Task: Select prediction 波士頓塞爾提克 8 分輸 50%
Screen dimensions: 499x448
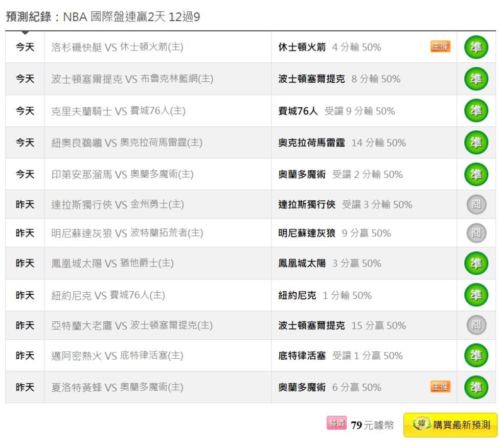Action: [339, 79]
